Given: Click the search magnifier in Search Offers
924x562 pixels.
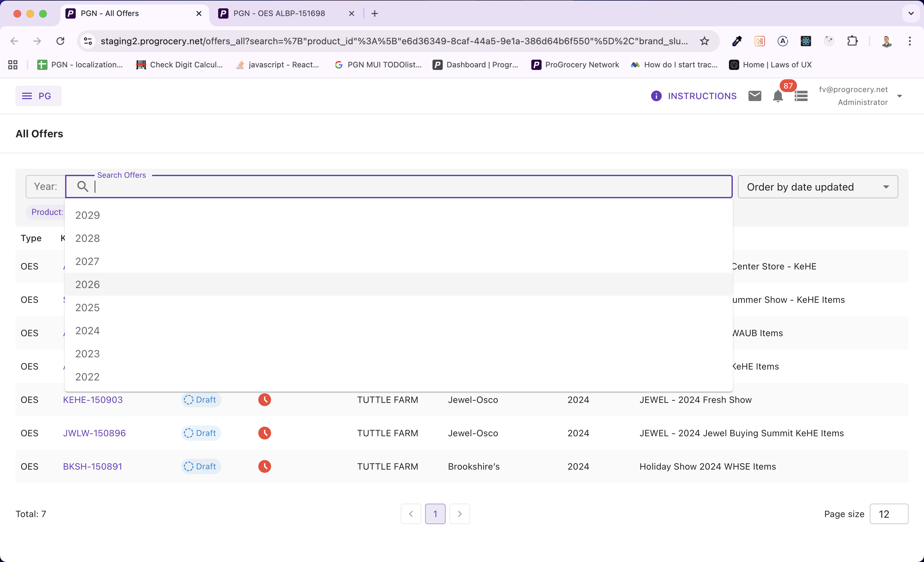Looking at the screenshot, I should pos(83,186).
